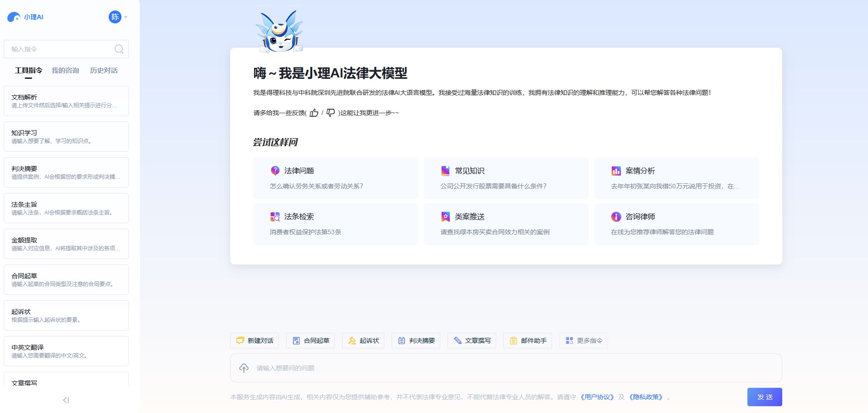868x413 pixels.
Task: Open the user 陈 account dropdown
Action: pyautogui.click(x=117, y=17)
